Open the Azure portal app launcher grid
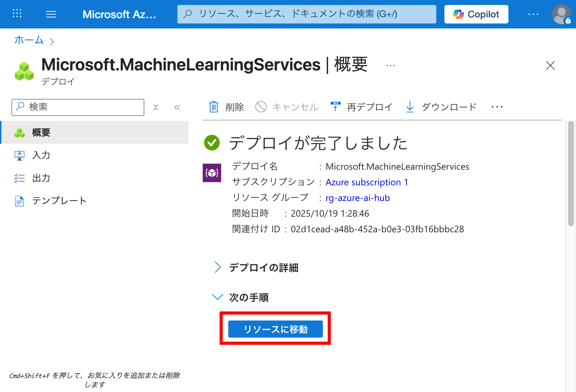The height and width of the screenshot is (392, 576). 17,14
